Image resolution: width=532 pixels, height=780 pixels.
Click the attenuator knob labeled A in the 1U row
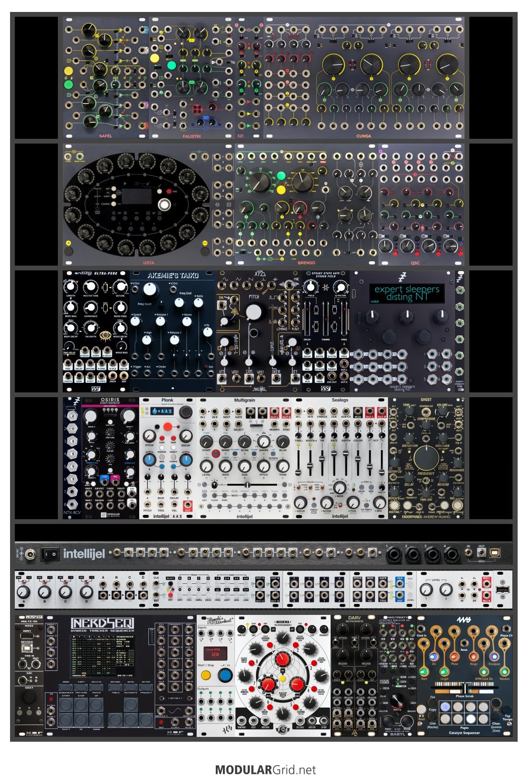click(24, 592)
